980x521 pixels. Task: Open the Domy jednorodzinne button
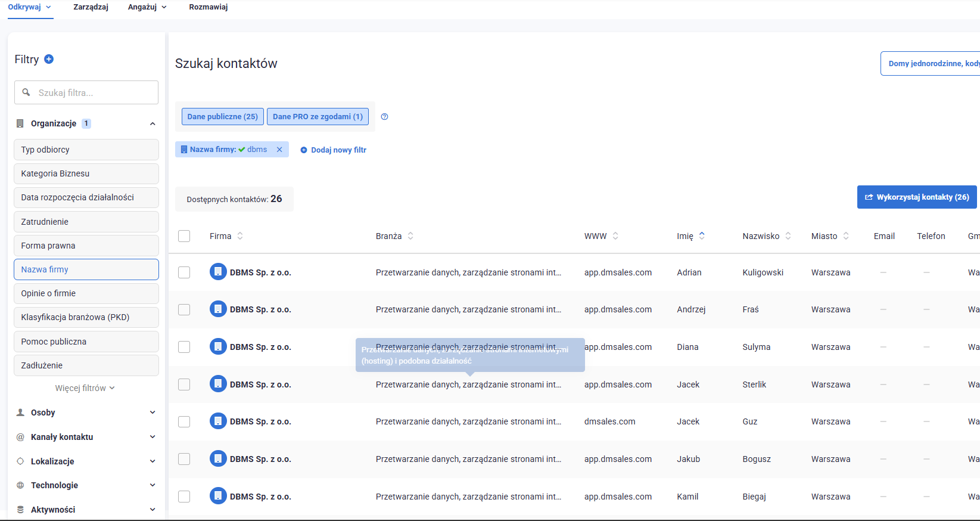[x=930, y=64]
